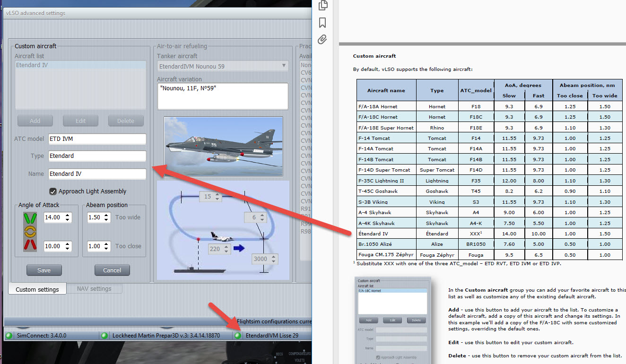Click T-45C Goshawk table cell
Viewport: 626px width, 364px height.
point(387,191)
